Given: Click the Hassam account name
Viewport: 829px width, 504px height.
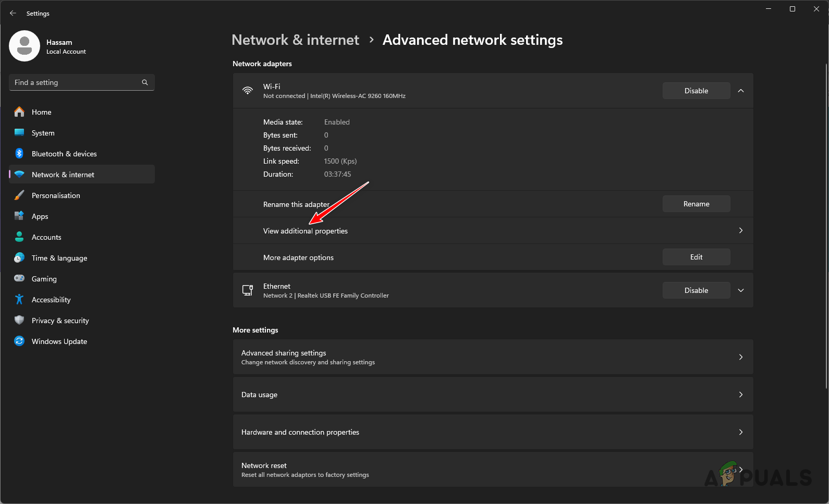Looking at the screenshot, I should pyautogui.click(x=59, y=42).
